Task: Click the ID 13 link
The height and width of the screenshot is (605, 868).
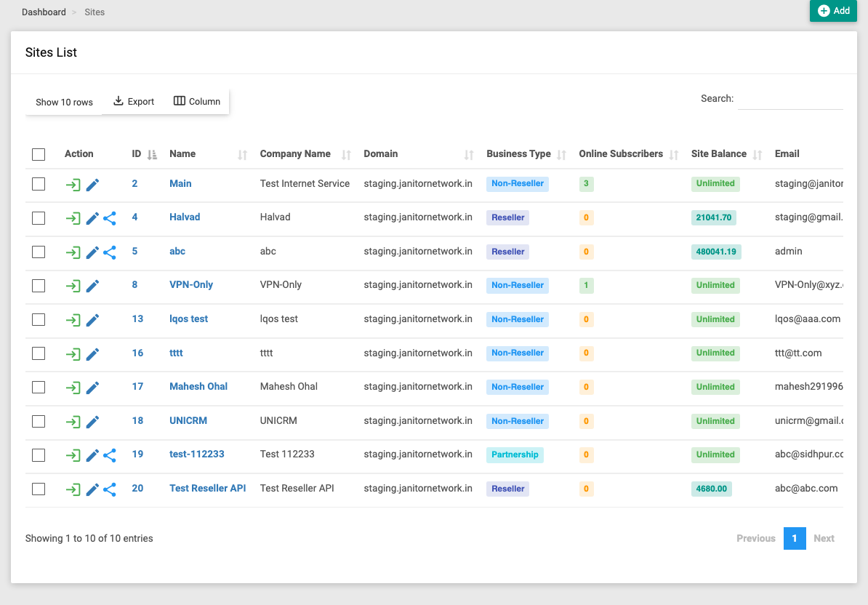Action: [x=138, y=318]
